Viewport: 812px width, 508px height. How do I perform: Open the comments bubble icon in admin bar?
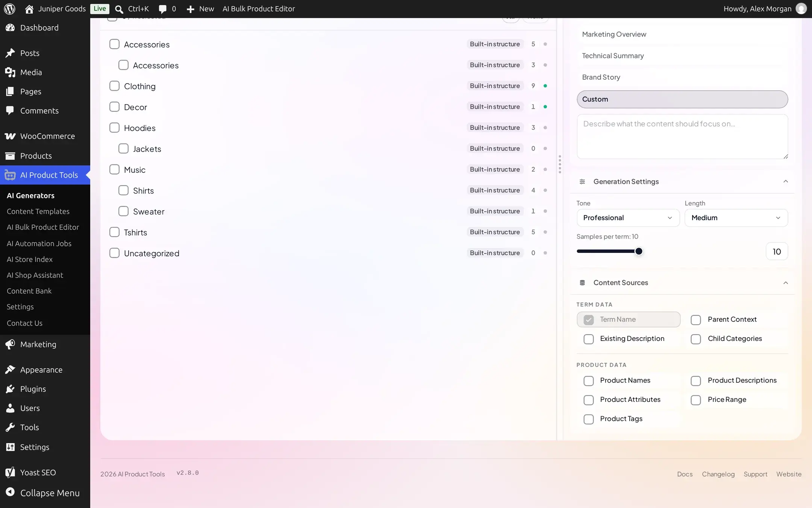pos(162,9)
